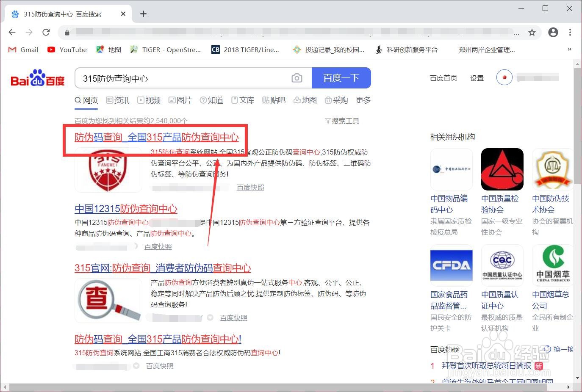Open 设置 menu at top right
The height and width of the screenshot is (392, 582).
(x=477, y=78)
